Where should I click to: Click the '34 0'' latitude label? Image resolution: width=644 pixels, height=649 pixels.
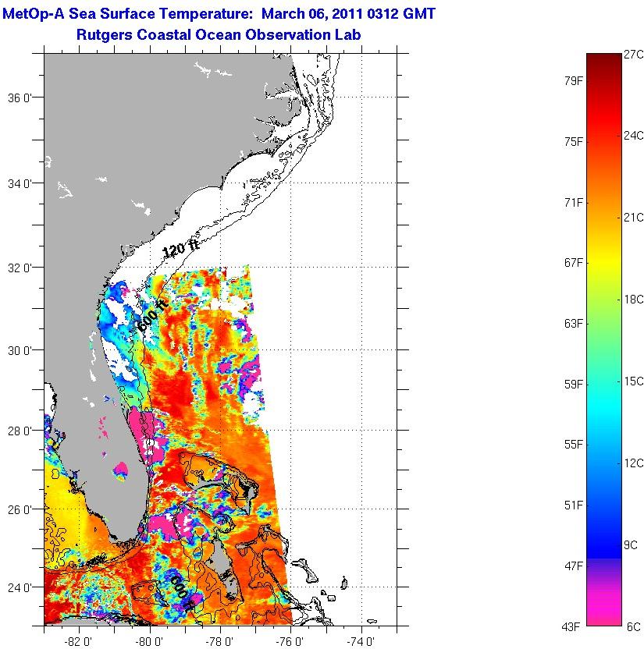pos(20,183)
